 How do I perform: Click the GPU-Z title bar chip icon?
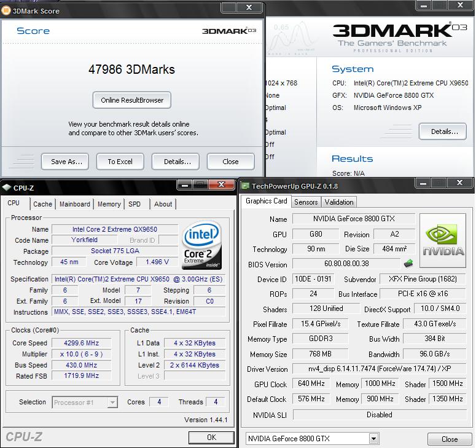coord(245,186)
